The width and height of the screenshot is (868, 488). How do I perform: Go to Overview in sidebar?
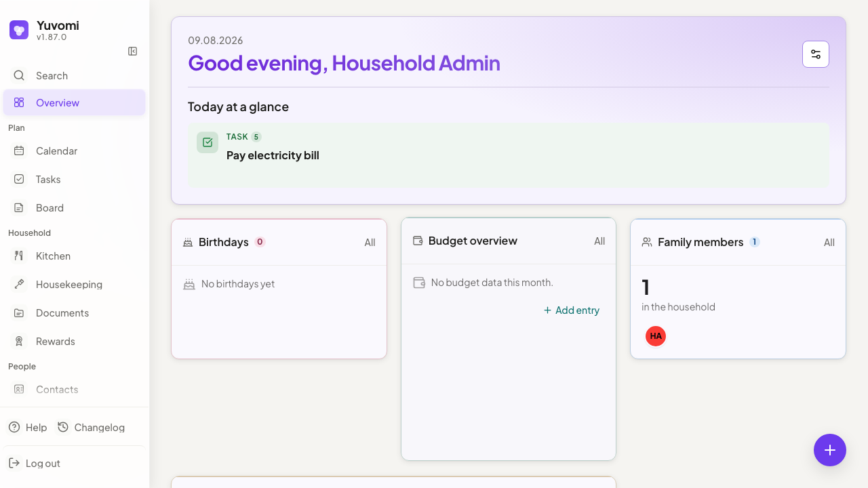tap(74, 102)
